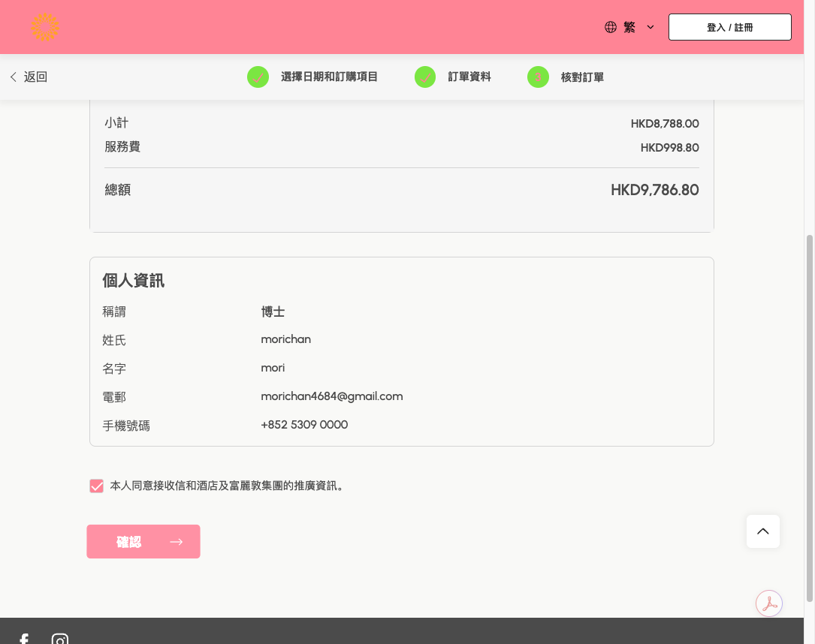Click the pink 確認 confirm button

(143, 542)
